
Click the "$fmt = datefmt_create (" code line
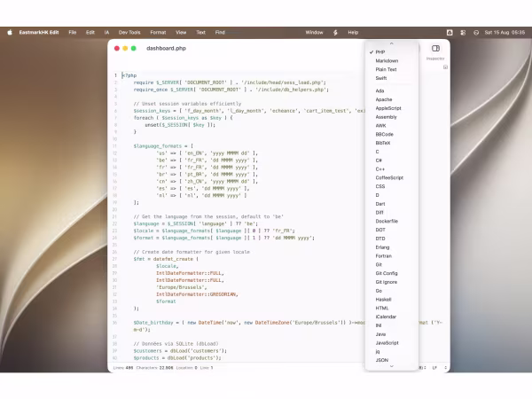(166, 259)
